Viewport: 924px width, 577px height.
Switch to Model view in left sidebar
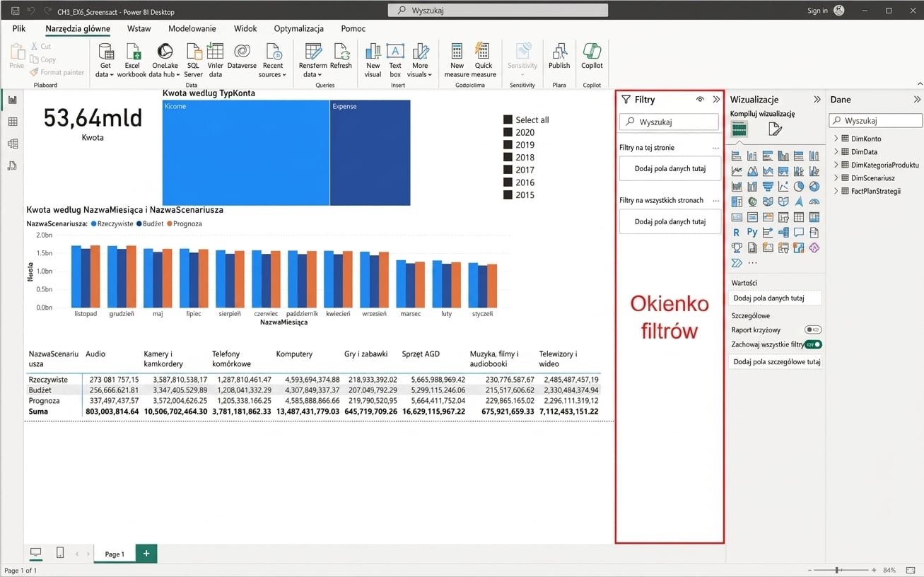[x=12, y=144]
